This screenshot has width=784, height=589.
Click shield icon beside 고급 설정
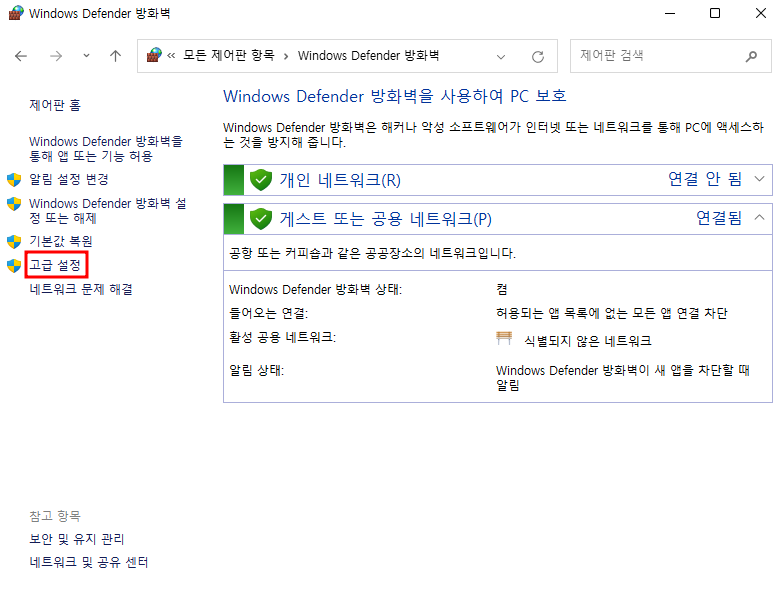point(14,266)
